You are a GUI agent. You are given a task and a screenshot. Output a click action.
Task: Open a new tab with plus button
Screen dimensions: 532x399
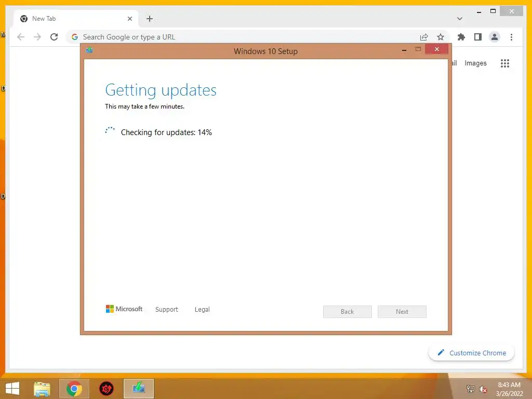pos(150,19)
